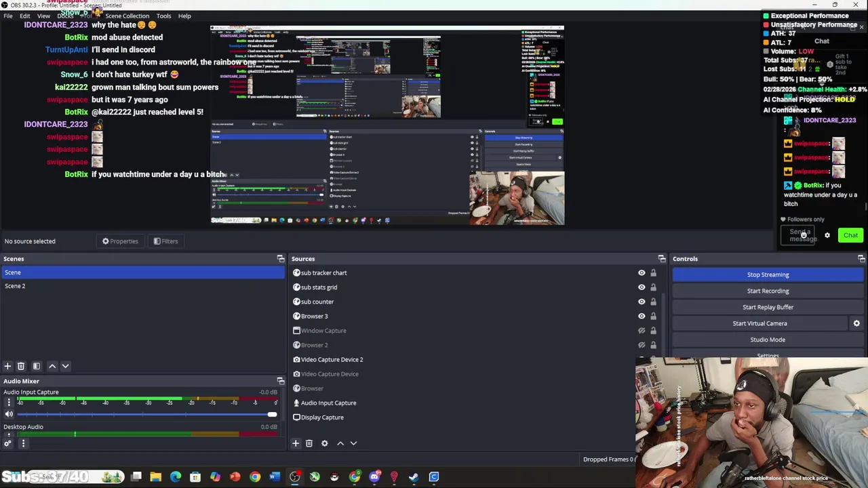
Task: Select Scene in the Scenes list
Action: tap(142, 272)
